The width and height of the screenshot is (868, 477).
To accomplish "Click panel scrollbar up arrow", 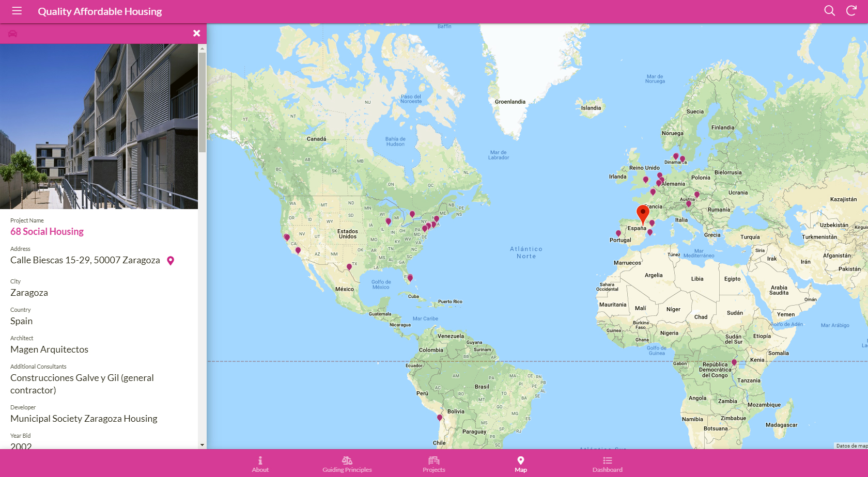I will (x=202, y=48).
